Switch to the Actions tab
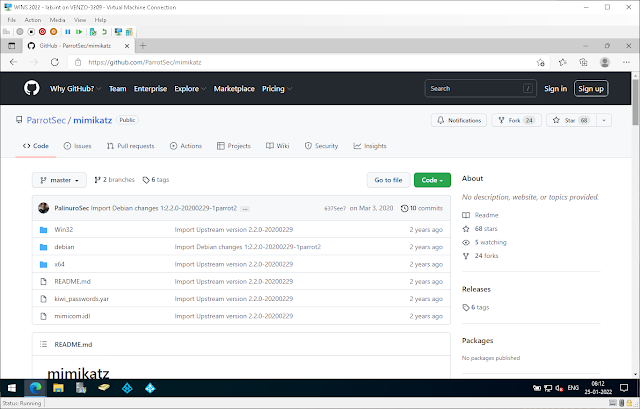The height and width of the screenshot is (409, 640). point(186,146)
